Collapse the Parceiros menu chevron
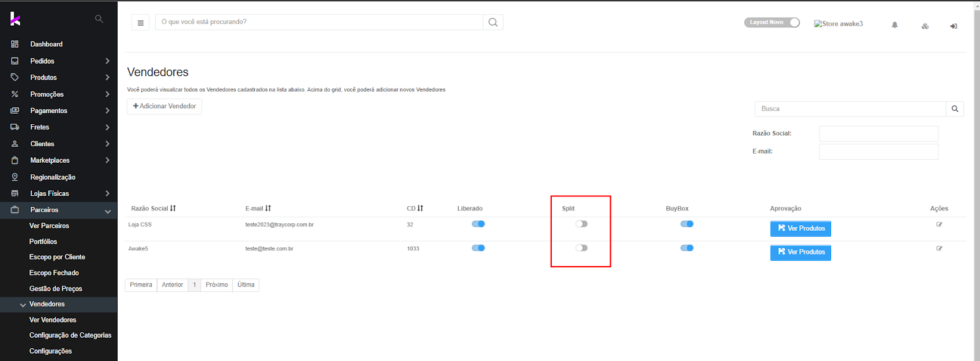This screenshot has width=980, height=361. 108,211
